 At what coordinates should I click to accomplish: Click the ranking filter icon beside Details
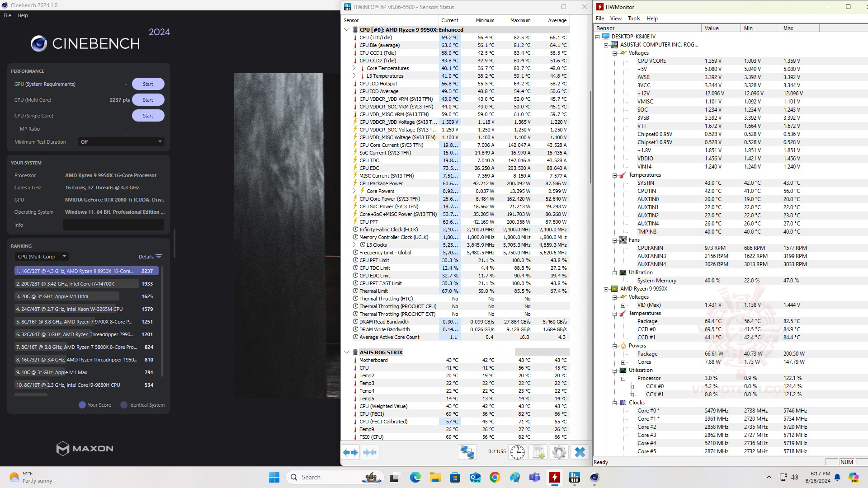tap(159, 257)
